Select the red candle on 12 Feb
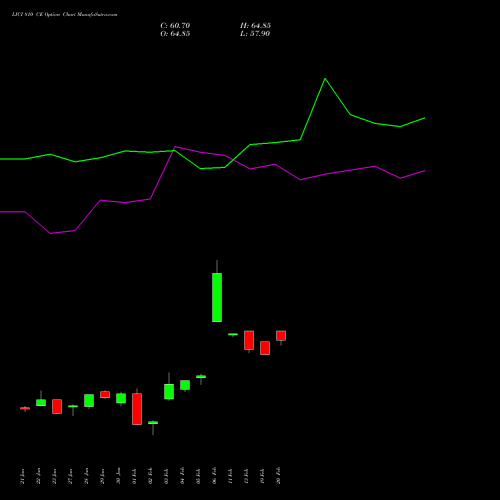 [x=249, y=340]
